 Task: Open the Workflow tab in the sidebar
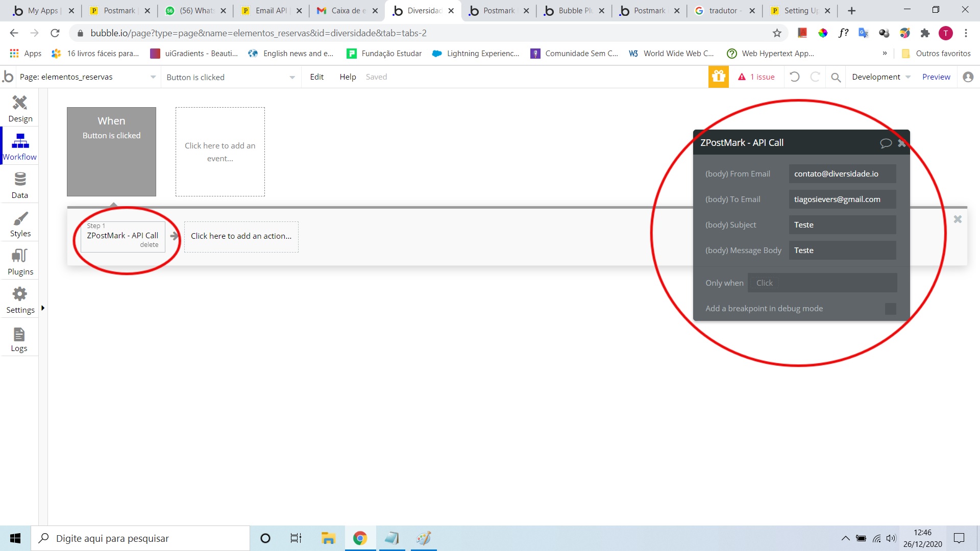click(x=20, y=147)
